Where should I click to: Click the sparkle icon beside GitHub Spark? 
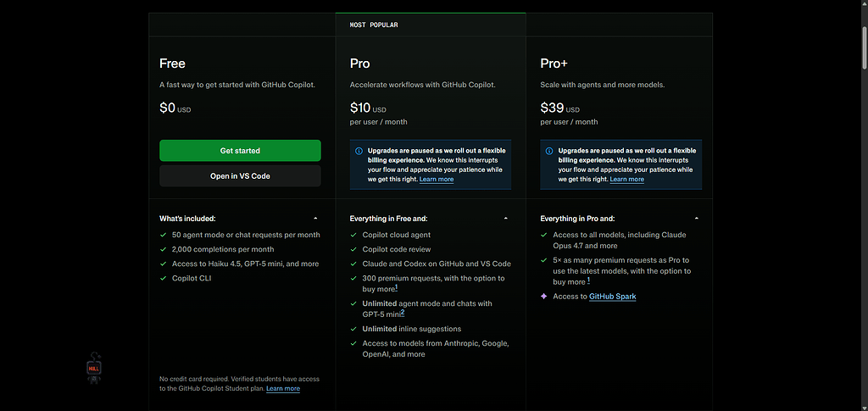(544, 297)
